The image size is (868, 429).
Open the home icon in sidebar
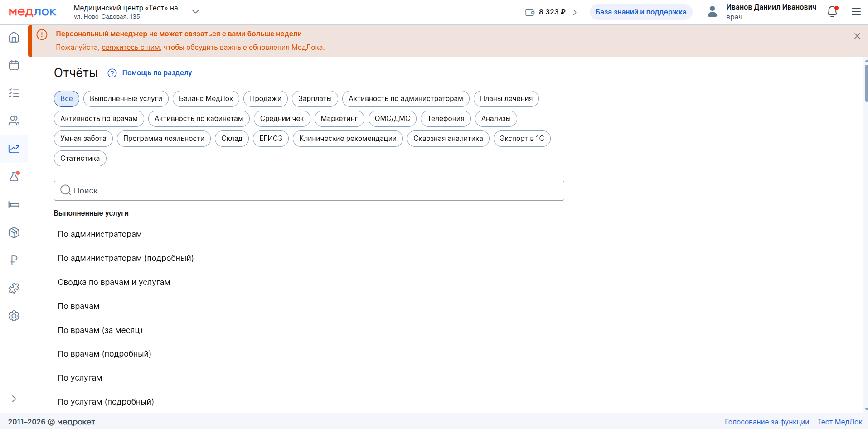(14, 37)
